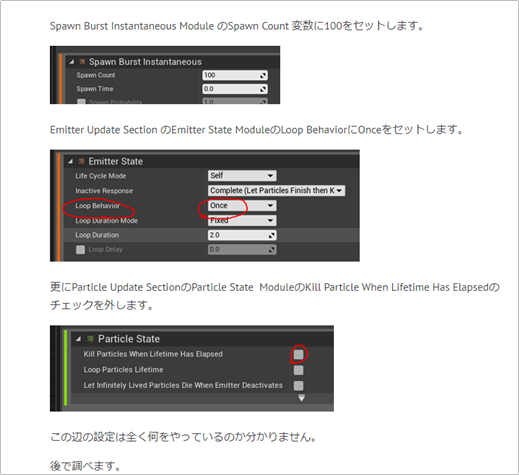The width and height of the screenshot is (519, 475).
Task: Open the Life Cycle Mode dropdown
Action: (x=242, y=176)
